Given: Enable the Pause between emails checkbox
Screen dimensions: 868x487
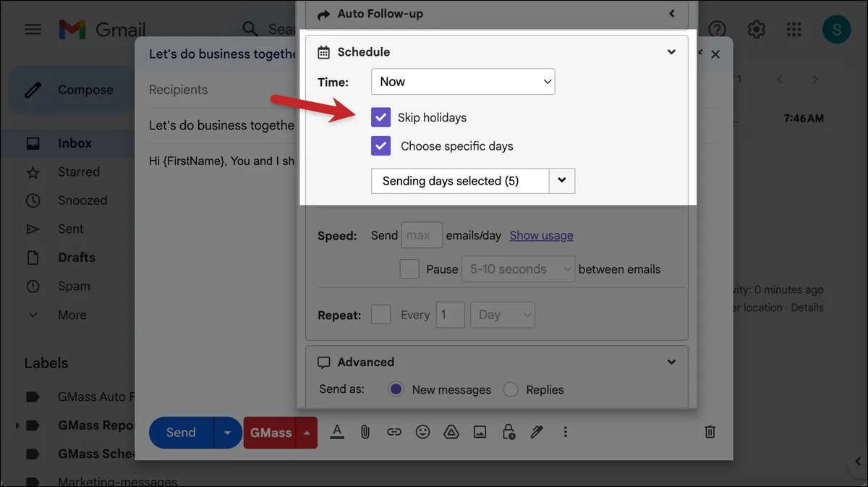Looking at the screenshot, I should pos(409,268).
